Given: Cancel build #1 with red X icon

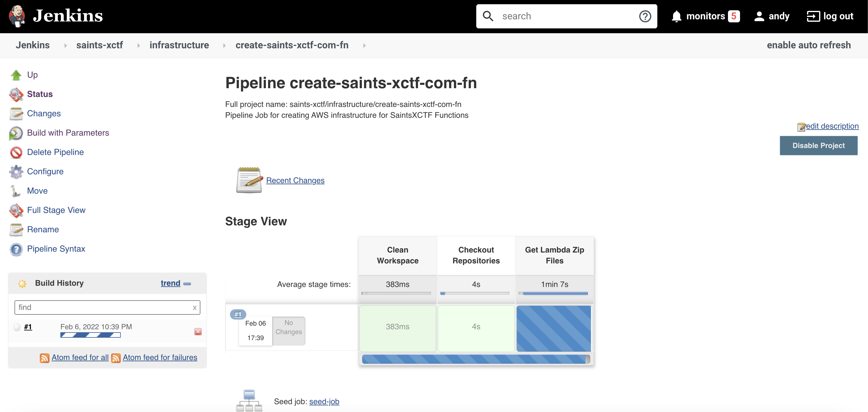Looking at the screenshot, I should pyautogui.click(x=198, y=331).
